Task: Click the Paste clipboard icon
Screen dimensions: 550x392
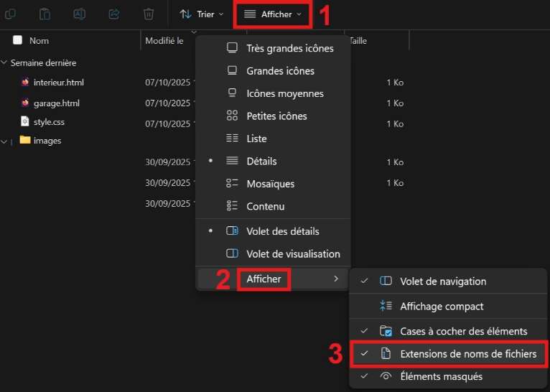Action: point(45,14)
